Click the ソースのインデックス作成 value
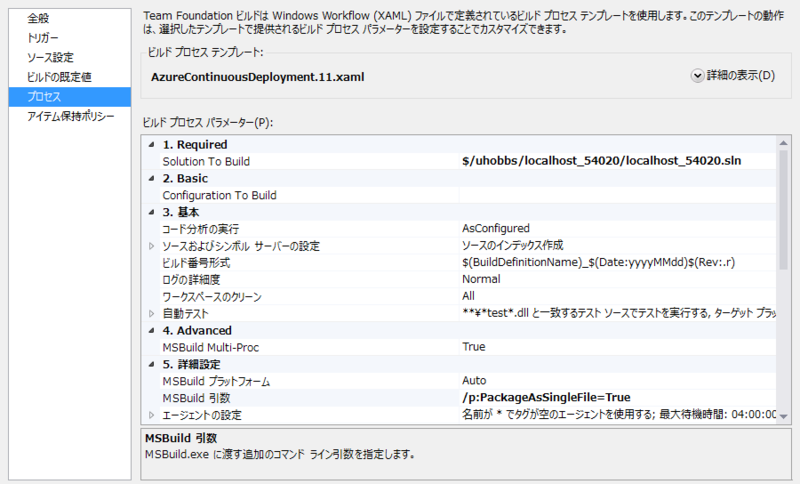The width and height of the screenshot is (800, 484). pyautogui.click(x=512, y=245)
